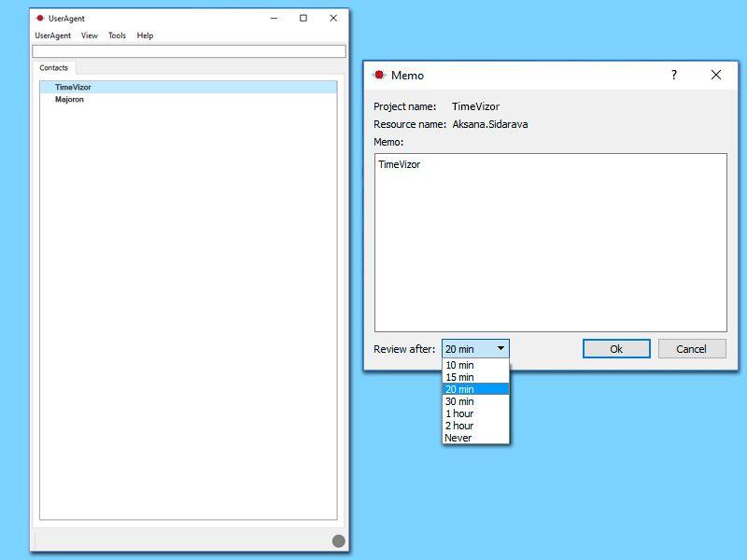Minimize the UserAgent window
The width and height of the screenshot is (747, 560).
(274, 18)
